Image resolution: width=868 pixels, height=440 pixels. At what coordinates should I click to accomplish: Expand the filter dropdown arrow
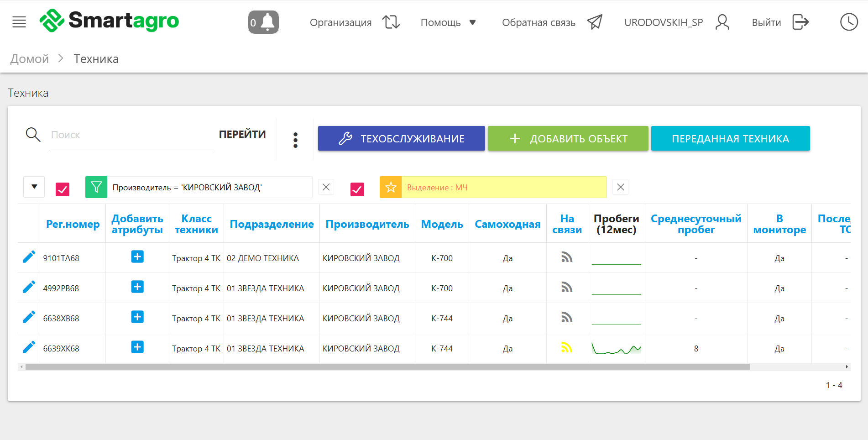point(34,187)
